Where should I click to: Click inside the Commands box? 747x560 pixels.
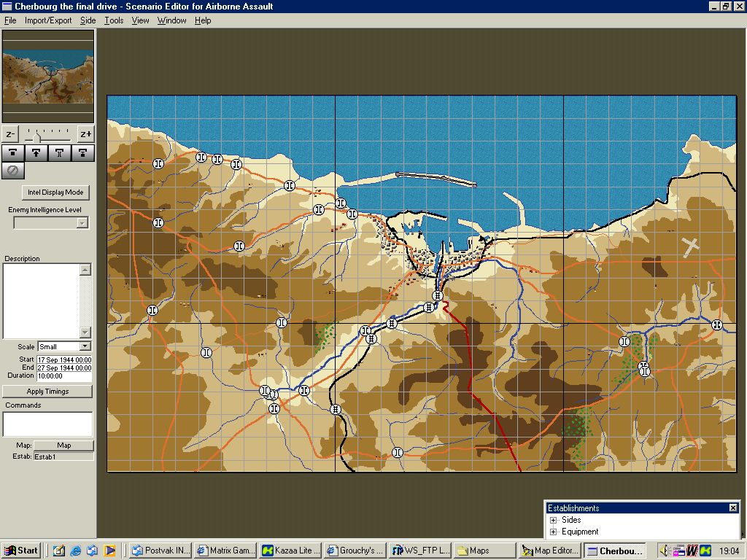pyautogui.click(x=47, y=424)
